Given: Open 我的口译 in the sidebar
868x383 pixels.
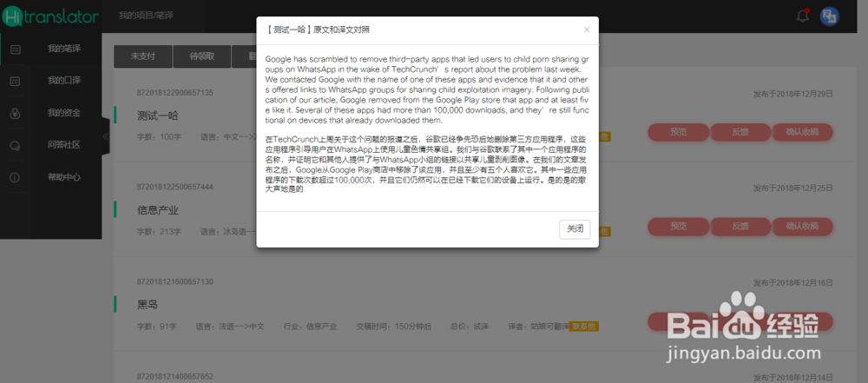Looking at the screenshot, I should click(64, 81).
